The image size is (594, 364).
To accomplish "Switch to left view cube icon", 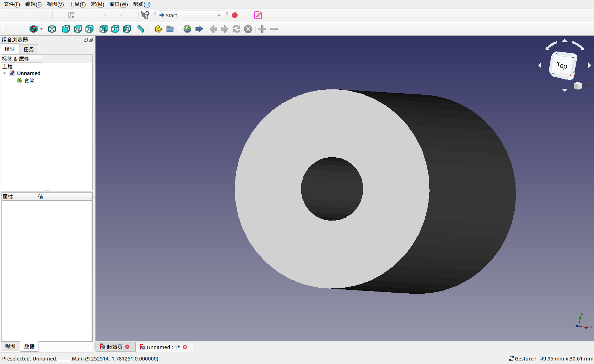I will pos(127,29).
